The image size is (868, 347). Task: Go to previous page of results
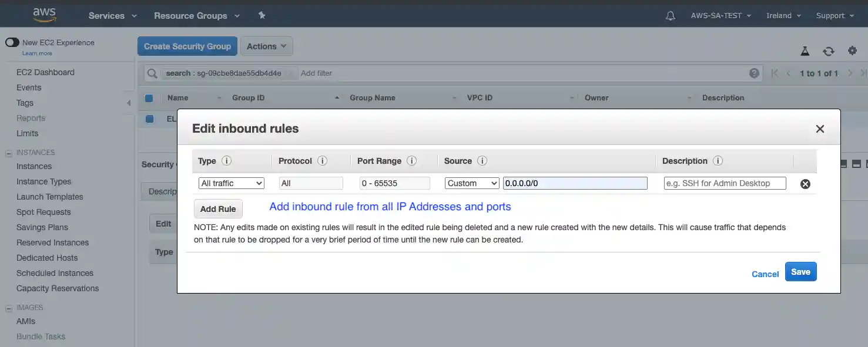coord(789,73)
